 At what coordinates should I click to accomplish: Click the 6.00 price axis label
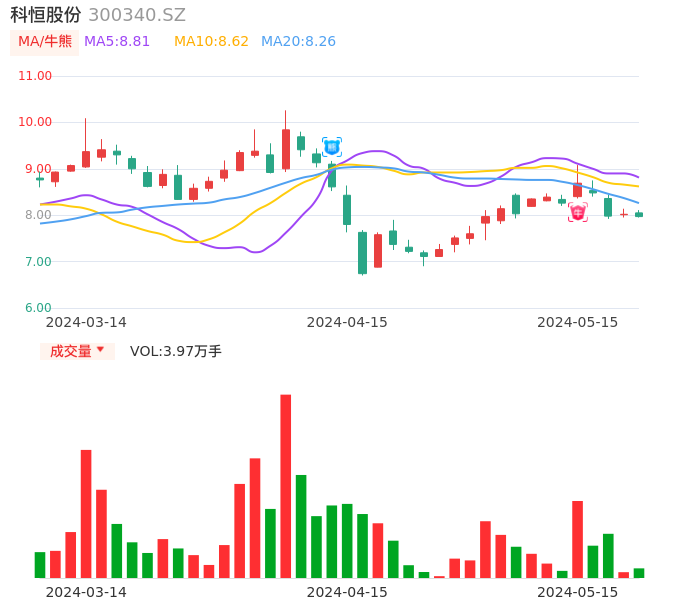(x=39, y=308)
